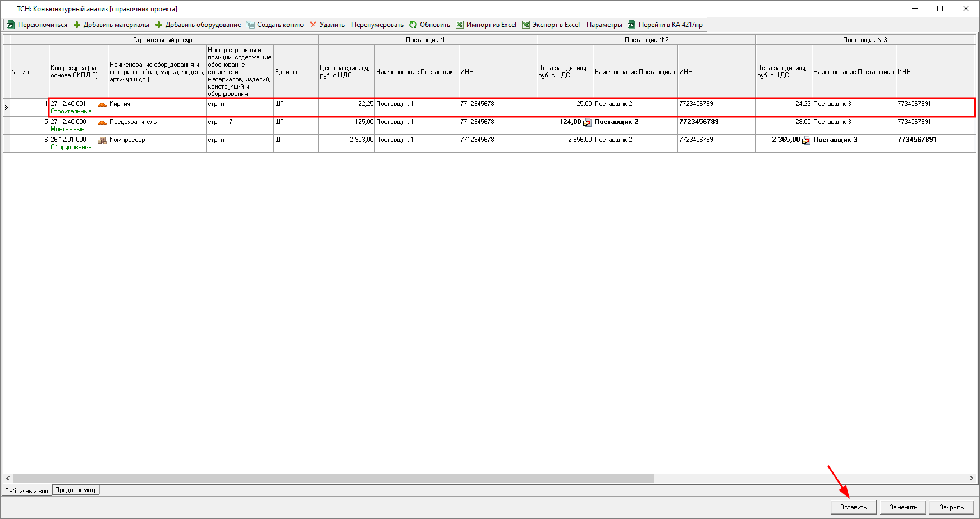
Task: Click the horizontal scrollbar right arrow
Action: point(971,479)
